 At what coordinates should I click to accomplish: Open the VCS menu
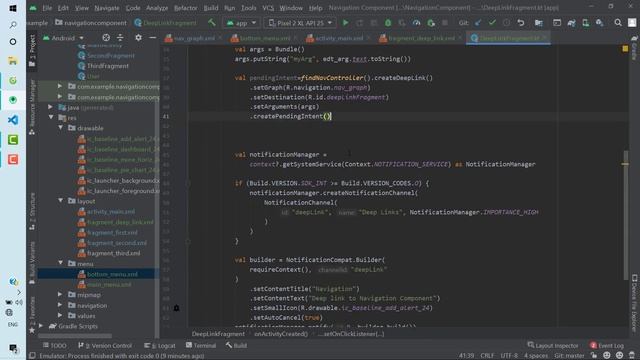[268, 8]
